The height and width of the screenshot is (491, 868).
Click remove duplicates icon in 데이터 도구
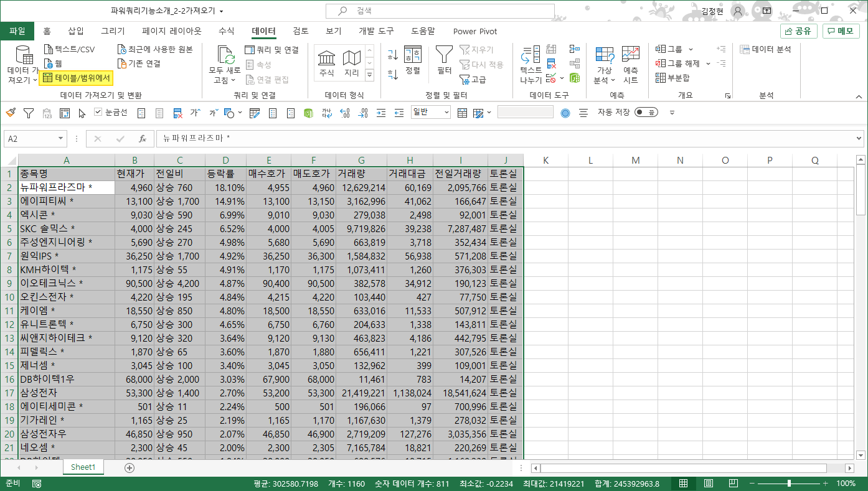click(x=552, y=63)
